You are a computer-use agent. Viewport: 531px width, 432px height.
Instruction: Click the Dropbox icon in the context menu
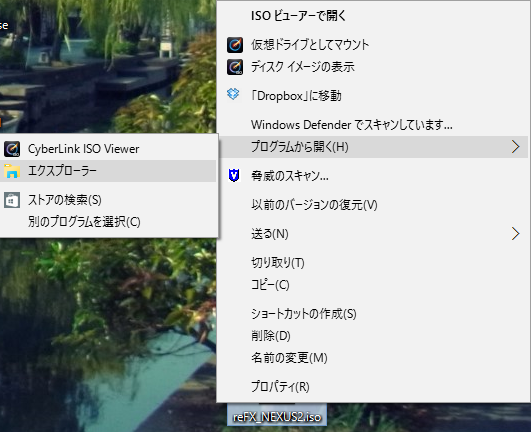coord(233,94)
